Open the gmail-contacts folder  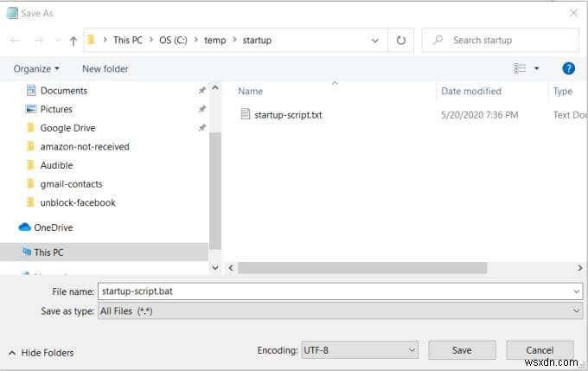pyautogui.click(x=71, y=184)
